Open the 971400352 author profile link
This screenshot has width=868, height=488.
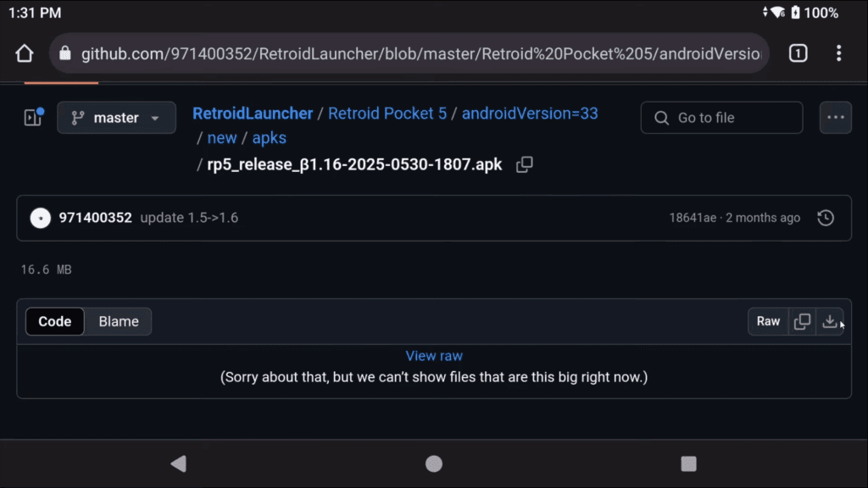[95, 218]
